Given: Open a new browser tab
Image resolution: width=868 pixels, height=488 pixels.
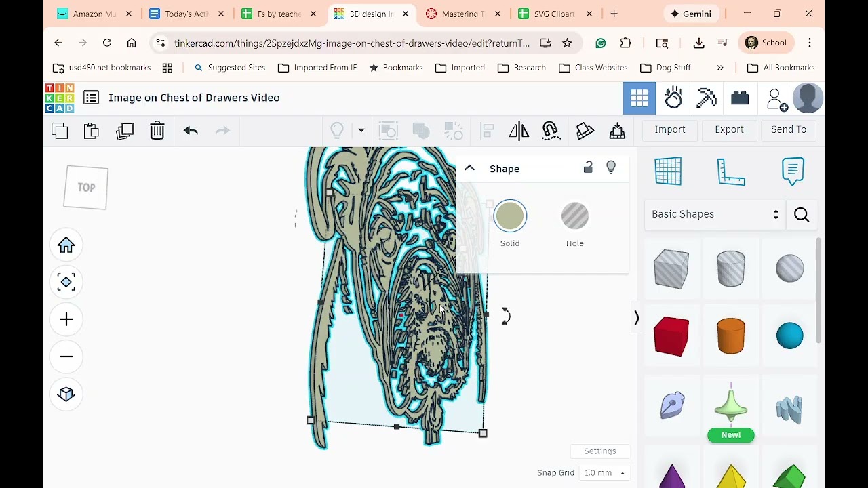Looking at the screenshot, I should 614,14.
